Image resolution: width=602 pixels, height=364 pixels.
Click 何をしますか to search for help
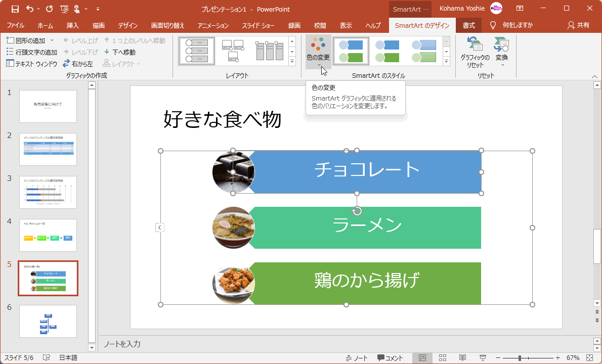[517, 25]
